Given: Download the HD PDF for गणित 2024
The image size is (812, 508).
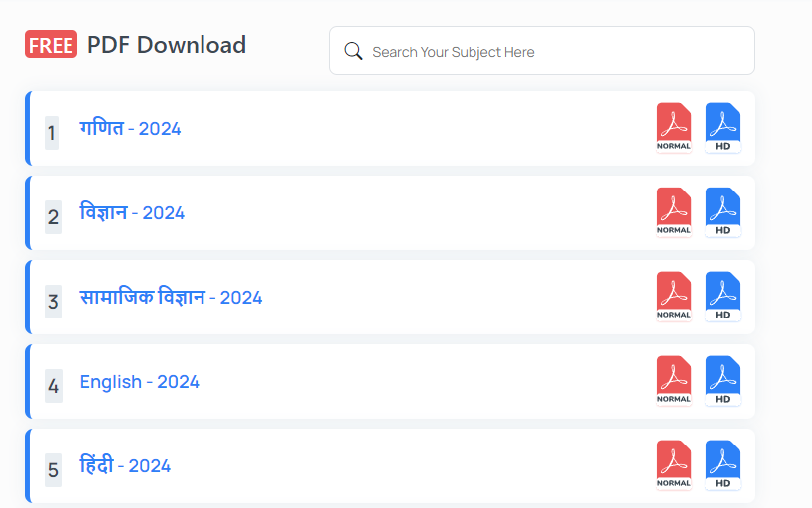Looking at the screenshot, I should pyautogui.click(x=723, y=128).
